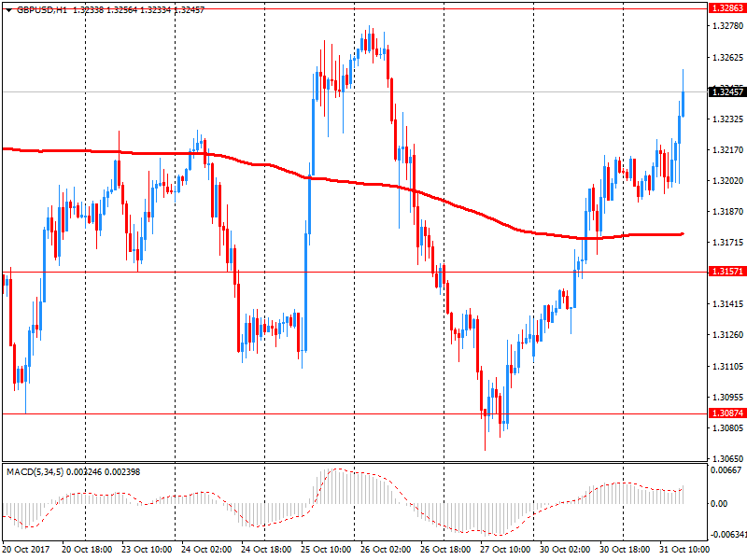The image size is (747, 560).
Task: Click the 30 Oct 02:00 time label
Action: click(x=565, y=550)
